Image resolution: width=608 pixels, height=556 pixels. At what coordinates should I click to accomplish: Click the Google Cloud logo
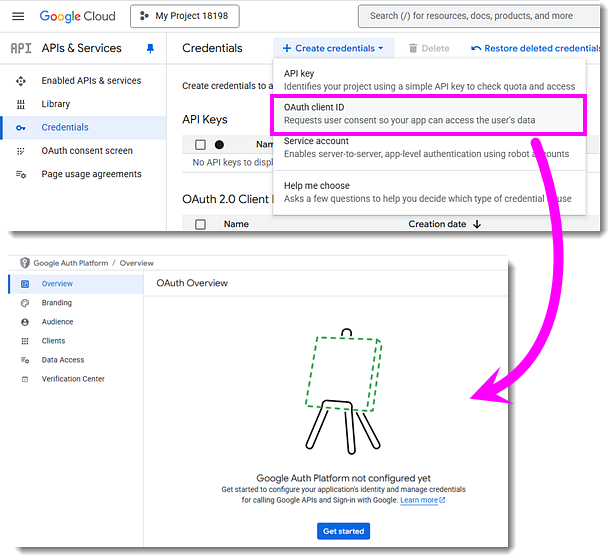coord(78,16)
